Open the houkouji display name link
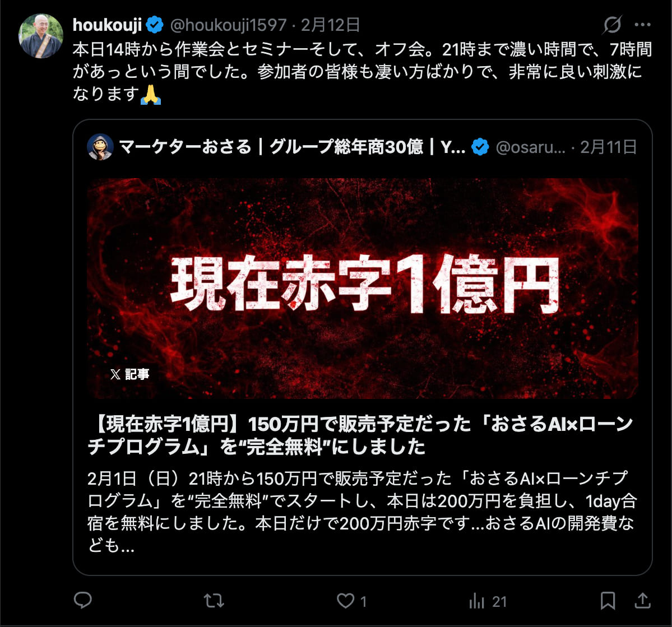The width and height of the screenshot is (672, 627). point(107,25)
